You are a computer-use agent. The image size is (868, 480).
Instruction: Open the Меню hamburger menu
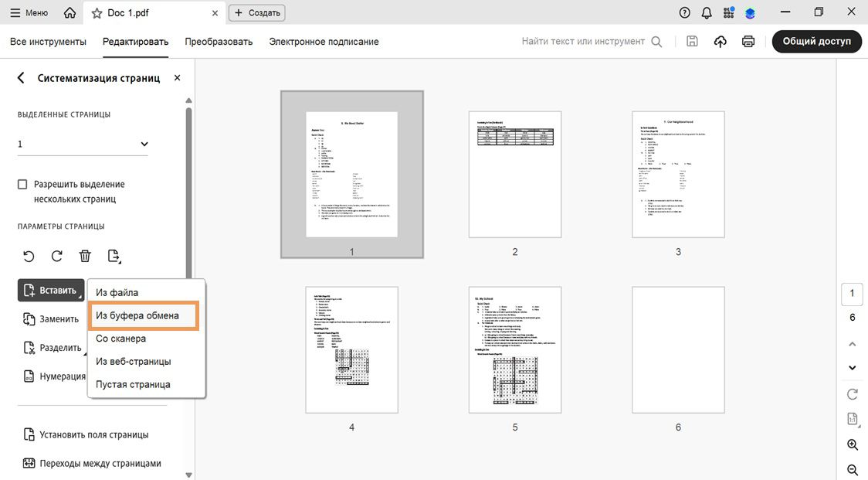[x=29, y=12]
